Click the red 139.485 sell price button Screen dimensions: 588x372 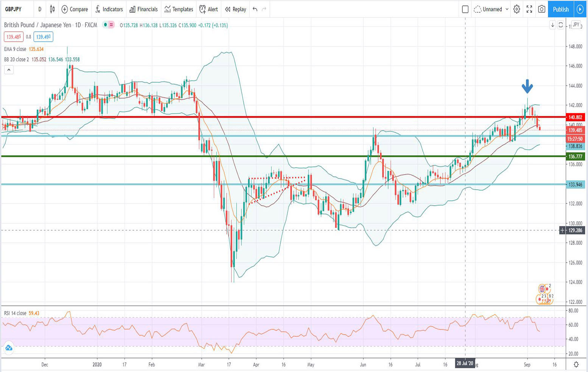[x=13, y=37]
